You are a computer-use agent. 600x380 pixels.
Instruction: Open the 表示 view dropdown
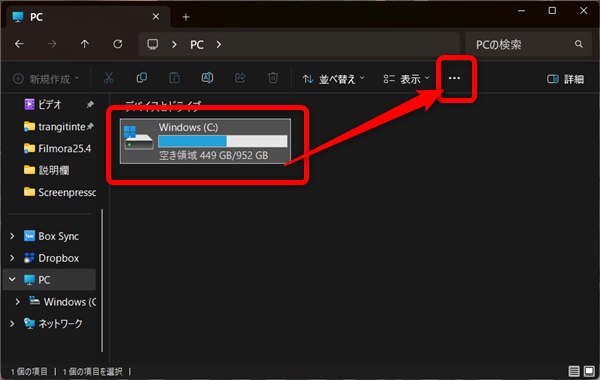point(406,79)
